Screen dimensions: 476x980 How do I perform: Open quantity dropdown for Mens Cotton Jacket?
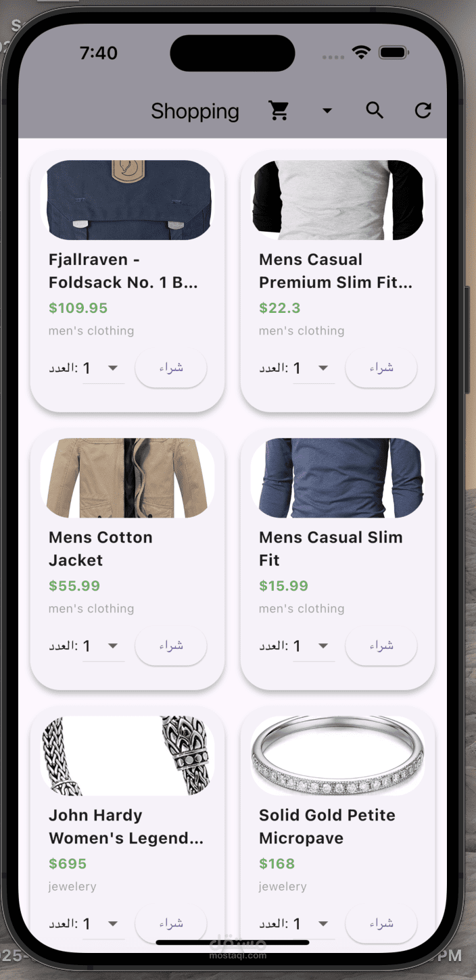[x=103, y=646]
